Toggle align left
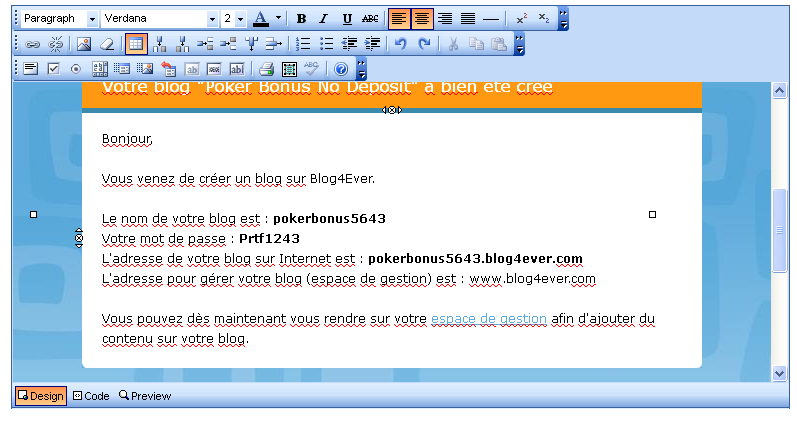This screenshot has height=426, width=797. pyautogui.click(x=399, y=19)
